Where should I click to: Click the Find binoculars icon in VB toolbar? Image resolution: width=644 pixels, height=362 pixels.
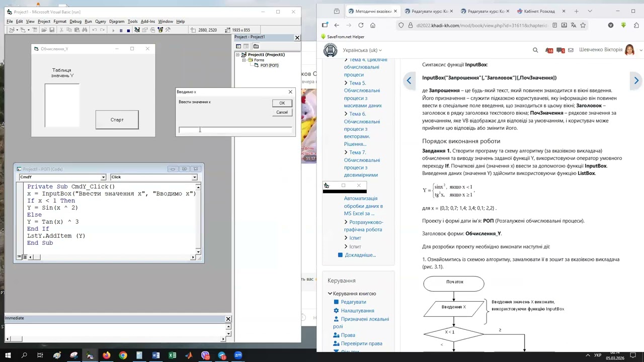pos(85,30)
